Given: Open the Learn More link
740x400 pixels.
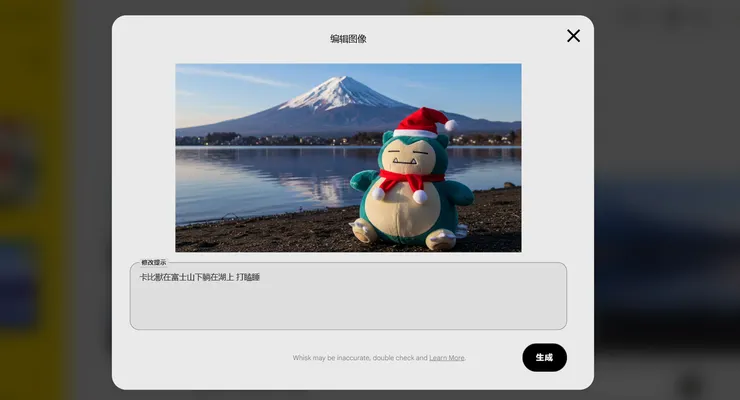Looking at the screenshot, I should pos(446,358).
